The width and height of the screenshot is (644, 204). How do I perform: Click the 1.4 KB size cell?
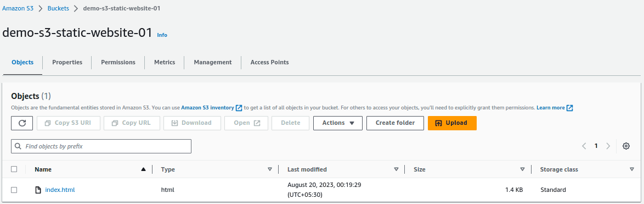tap(514, 190)
